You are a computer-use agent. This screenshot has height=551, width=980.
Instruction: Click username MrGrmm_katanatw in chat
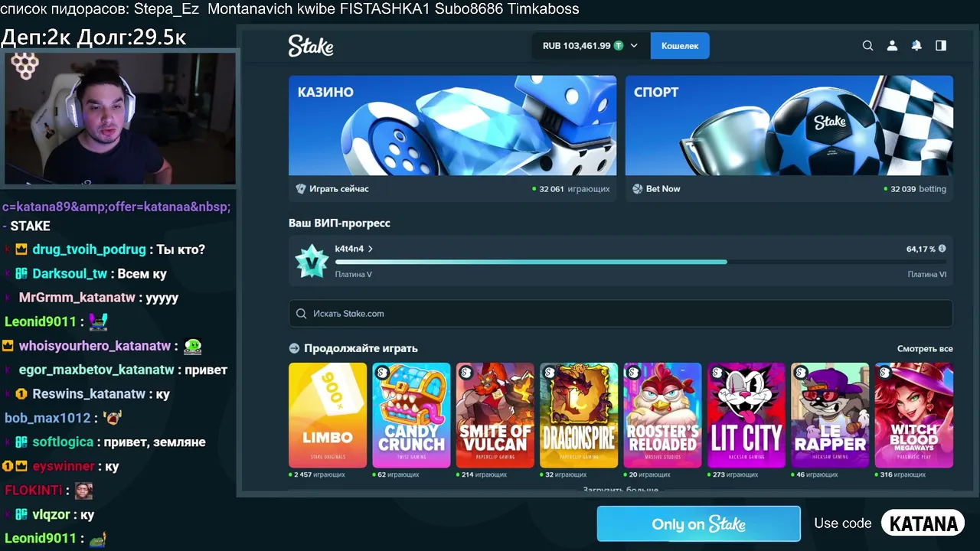click(77, 298)
